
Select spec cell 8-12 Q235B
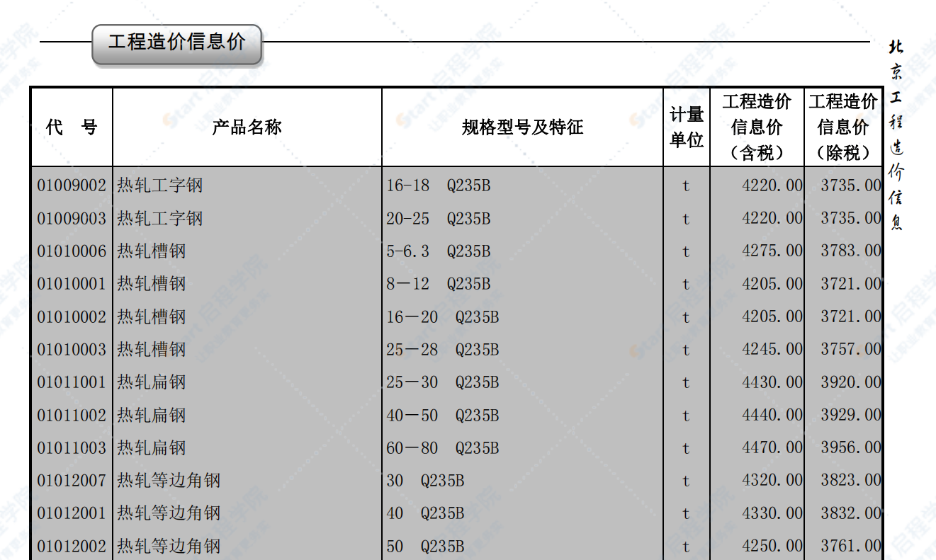[438, 284]
